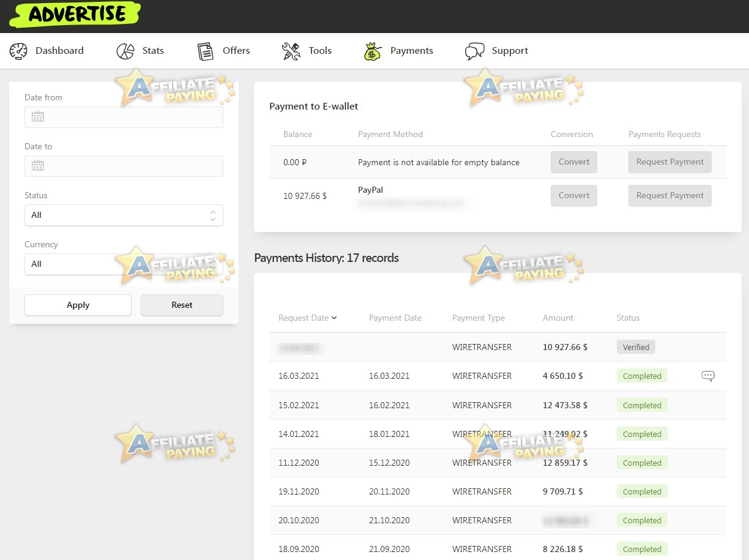The width and height of the screenshot is (749, 560).
Task: Click Completed badge for 11.12.2020 row
Action: pos(642,463)
